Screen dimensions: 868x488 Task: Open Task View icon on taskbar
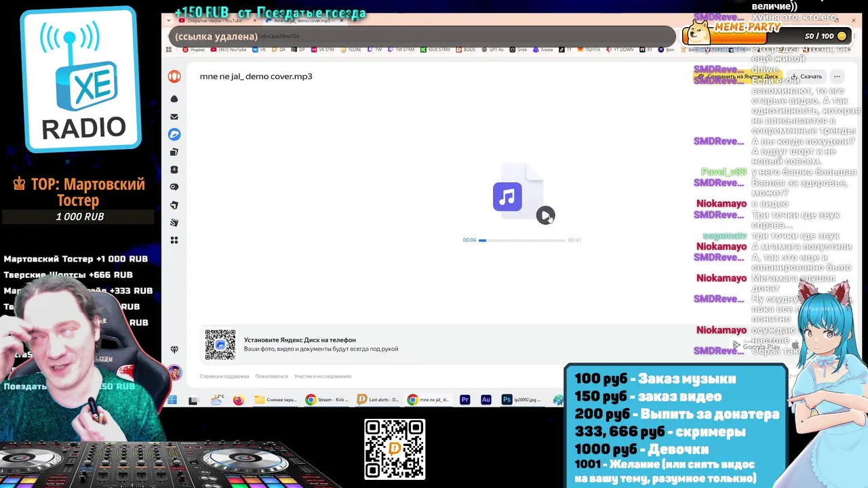[193, 400]
